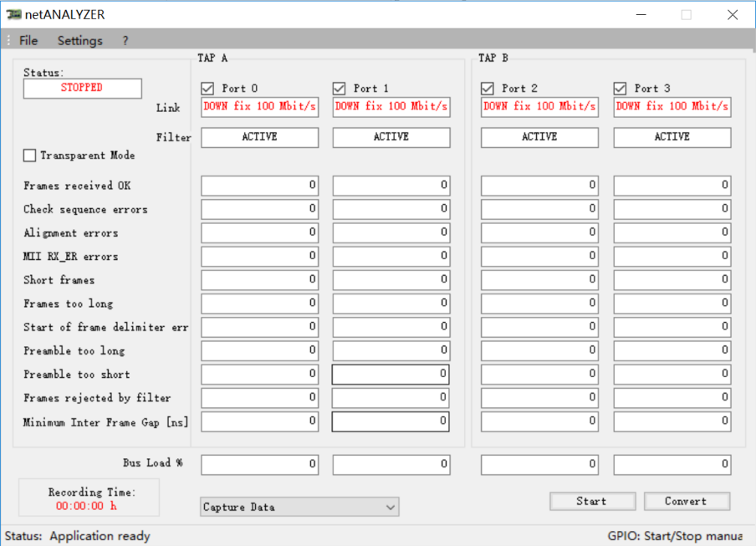Select Port 2 Minimum Inter Frame Gap field
This screenshot has height=546, width=756.
(539, 421)
